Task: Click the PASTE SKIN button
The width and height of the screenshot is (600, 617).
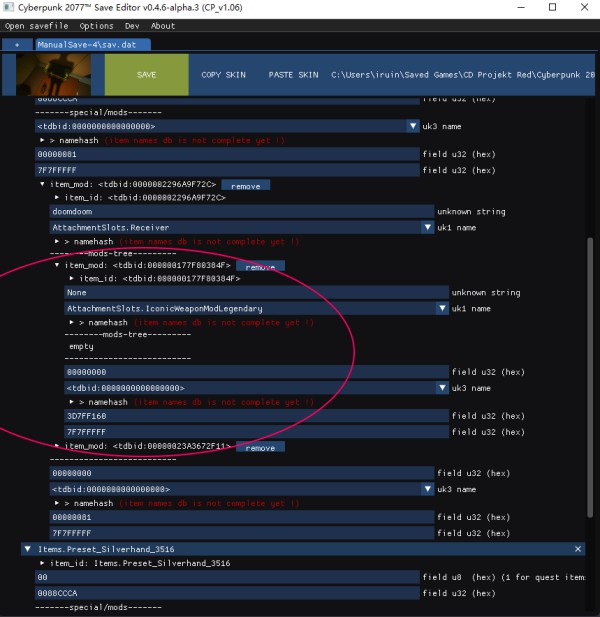Action: 292,75
